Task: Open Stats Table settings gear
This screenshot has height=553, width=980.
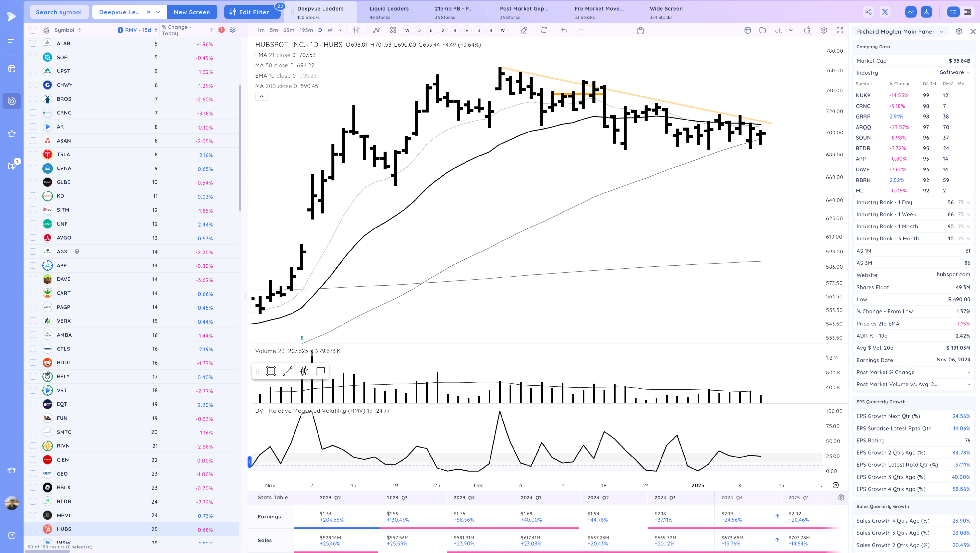Action: (841, 497)
